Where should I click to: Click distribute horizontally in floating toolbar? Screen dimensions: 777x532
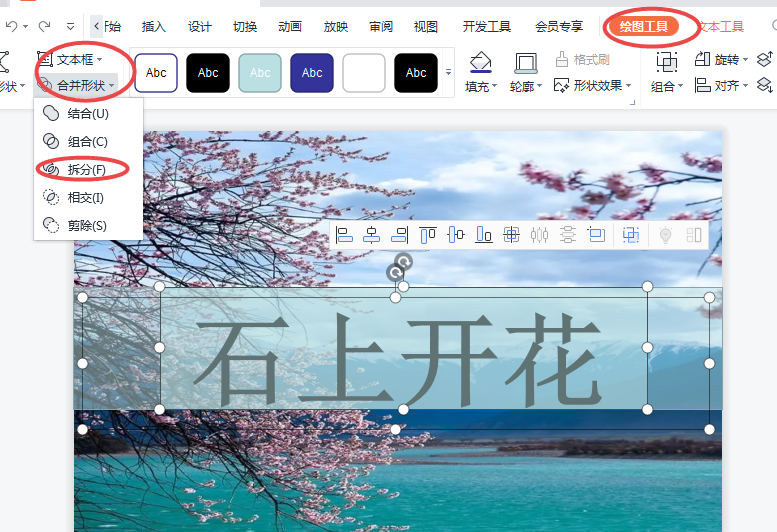coord(539,234)
